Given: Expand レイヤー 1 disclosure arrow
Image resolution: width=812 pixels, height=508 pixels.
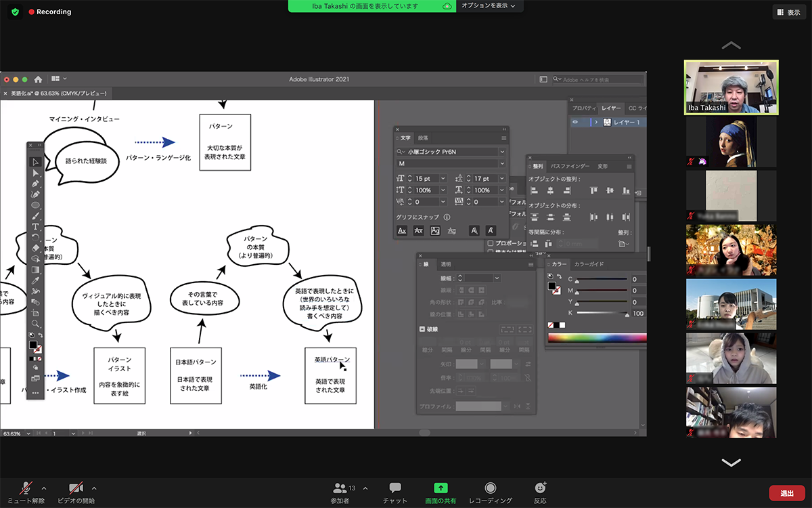Looking at the screenshot, I should 595,123.
